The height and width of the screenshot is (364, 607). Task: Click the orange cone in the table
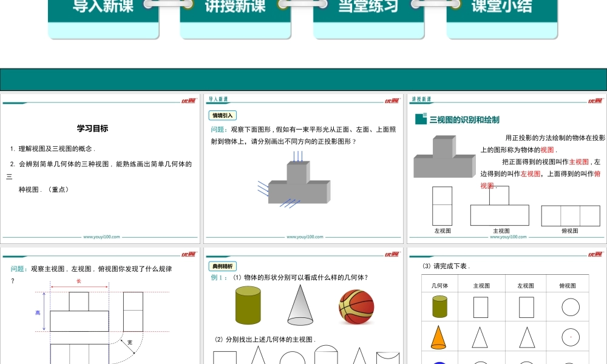tap(439, 337)
